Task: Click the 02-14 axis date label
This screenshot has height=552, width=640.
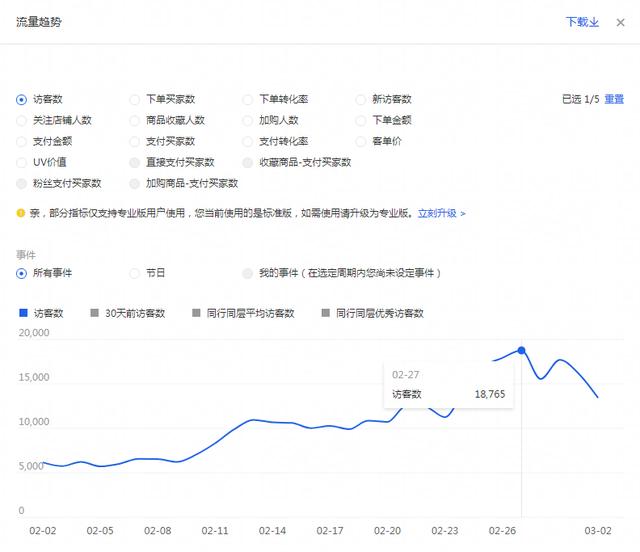Action: point(272,531)
